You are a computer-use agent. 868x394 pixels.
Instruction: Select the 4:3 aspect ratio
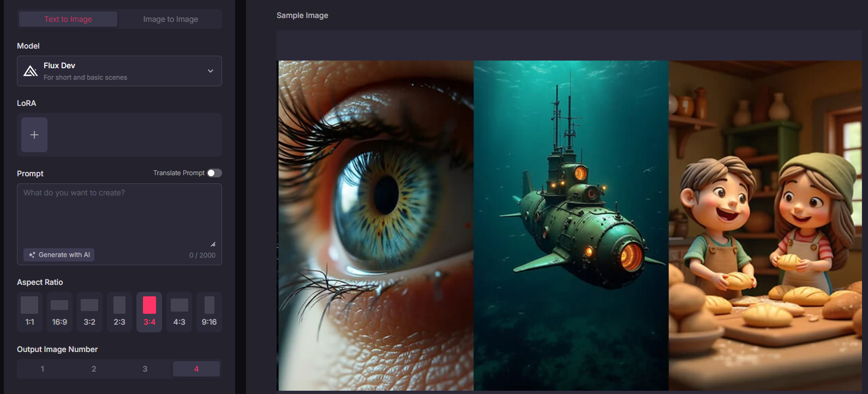pyautogui.click(x=179, y=312)
